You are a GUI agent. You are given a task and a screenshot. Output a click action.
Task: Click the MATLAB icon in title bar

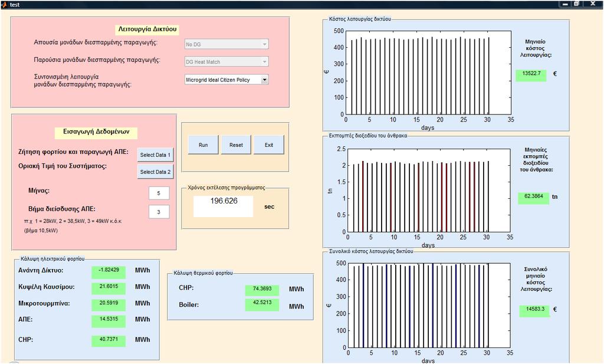4,4
